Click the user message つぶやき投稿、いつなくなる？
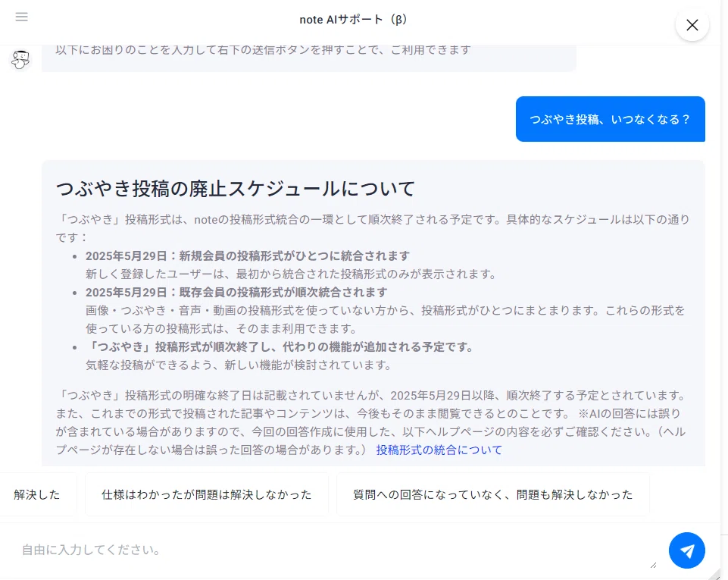 pos(610,119)
